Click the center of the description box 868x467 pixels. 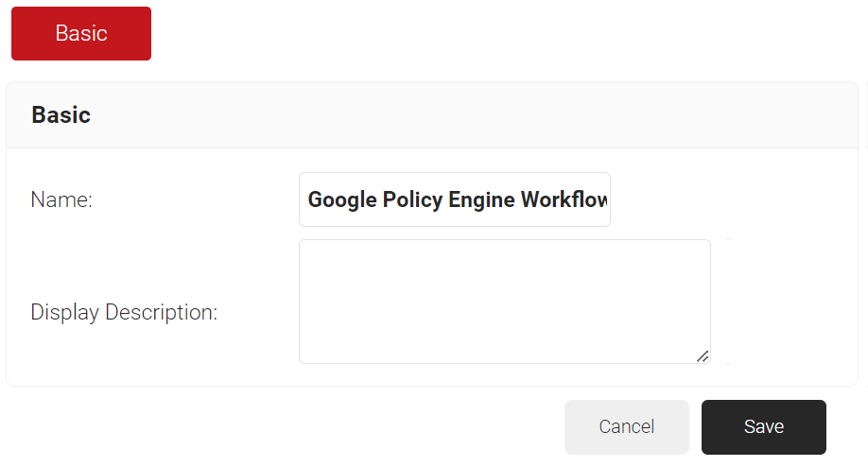click(504, 301)
